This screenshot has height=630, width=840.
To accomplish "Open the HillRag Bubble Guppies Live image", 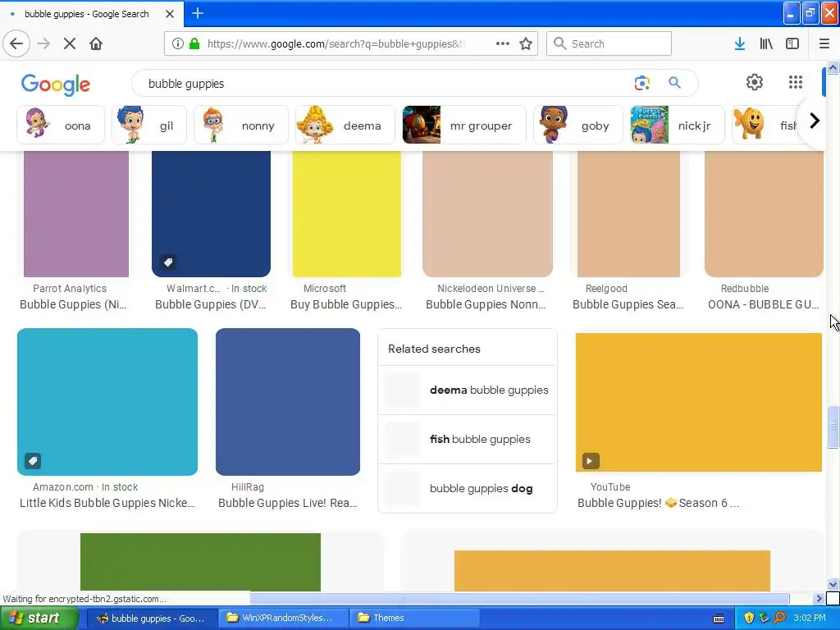I will click(x=288, y=402).
